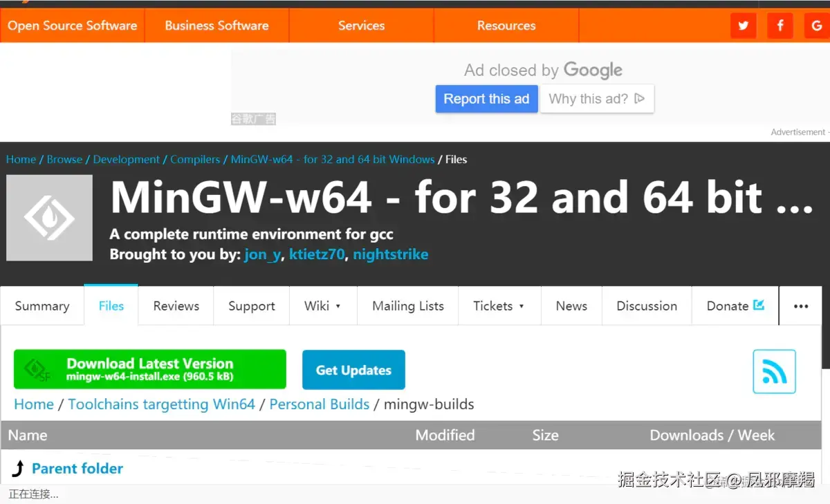This screenshot has width=830, height=504.
Task: Click the Get Updates button
Action: point(353,370)
